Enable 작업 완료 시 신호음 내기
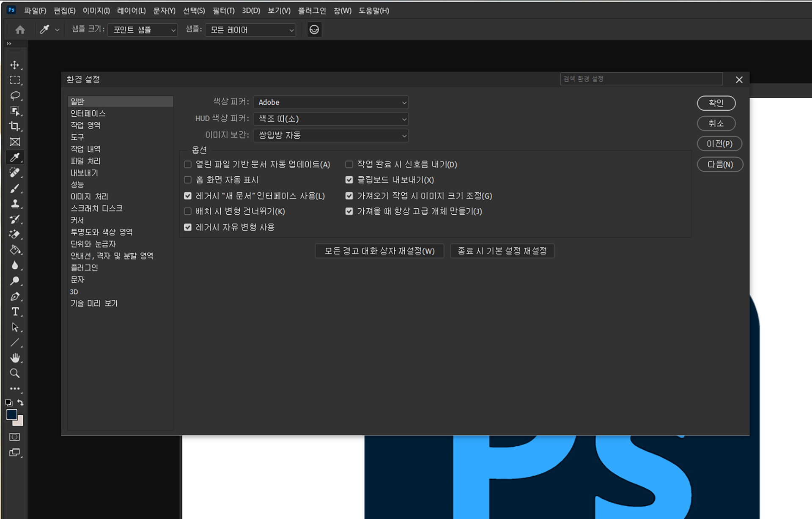The image size is (812, 519). 349,164
